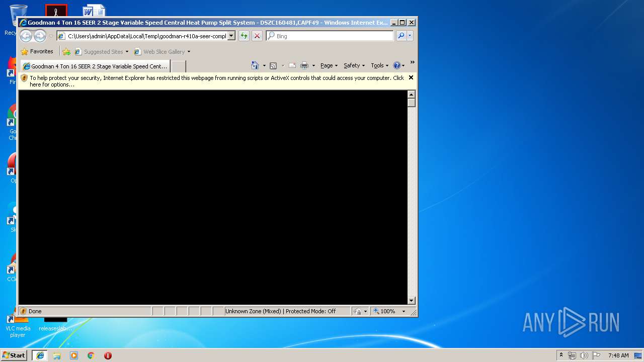644x362 pixels.
Task: Open Google Chrome taskbar icon
Action: [x=91, y=355]
